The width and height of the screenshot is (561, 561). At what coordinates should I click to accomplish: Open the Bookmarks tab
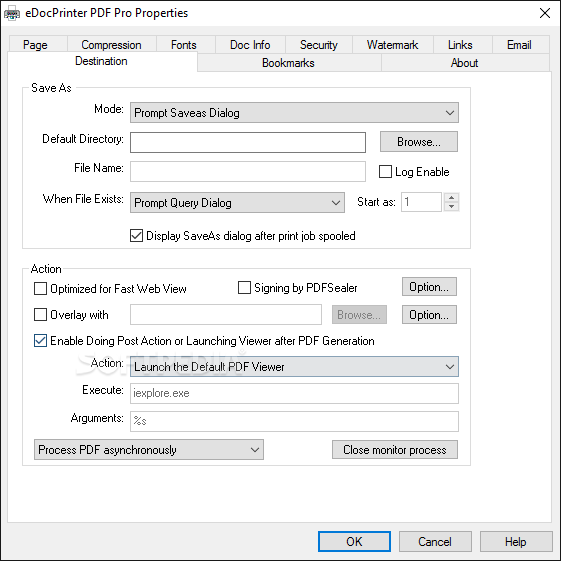288,63
